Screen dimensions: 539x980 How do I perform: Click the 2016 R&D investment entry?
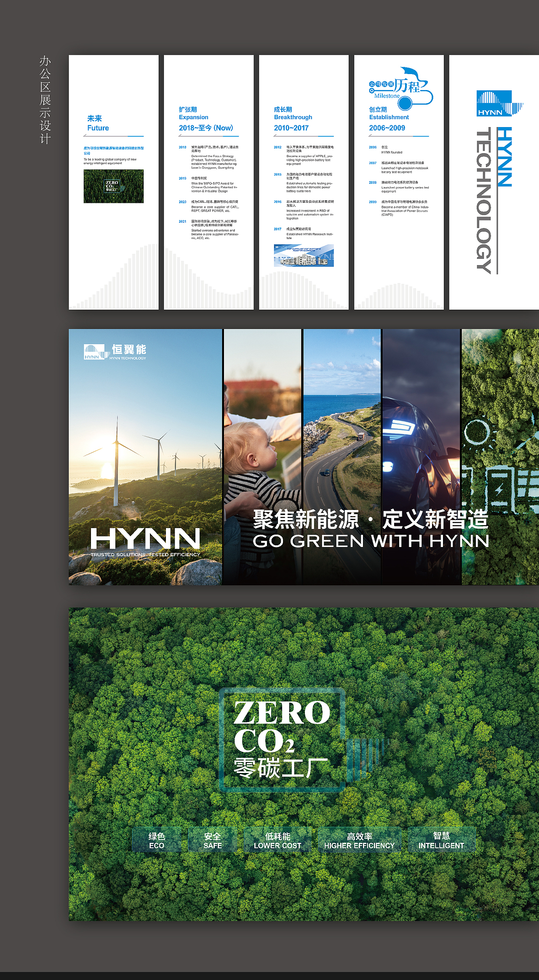pyautogui.click(x=304, y=210)
